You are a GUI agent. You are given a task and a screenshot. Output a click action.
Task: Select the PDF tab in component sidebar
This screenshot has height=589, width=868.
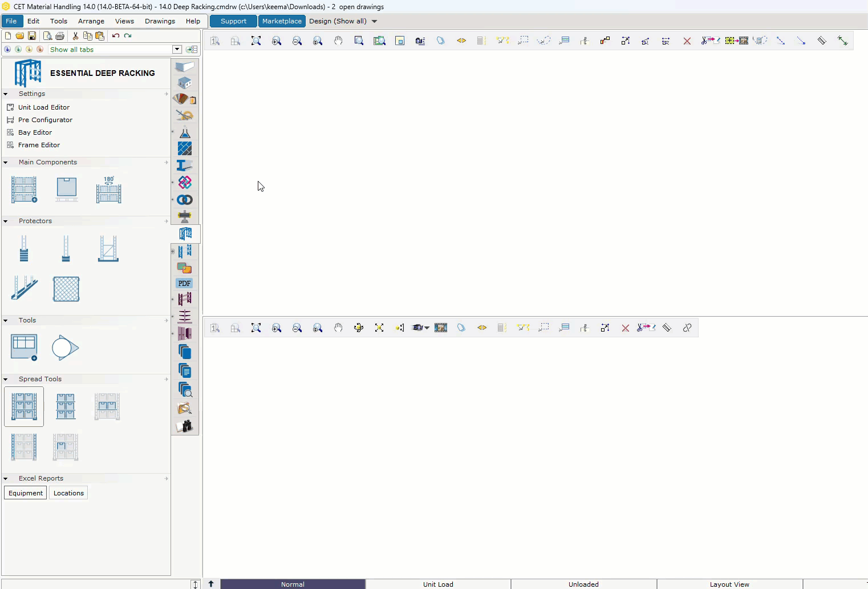coord(184,283)
